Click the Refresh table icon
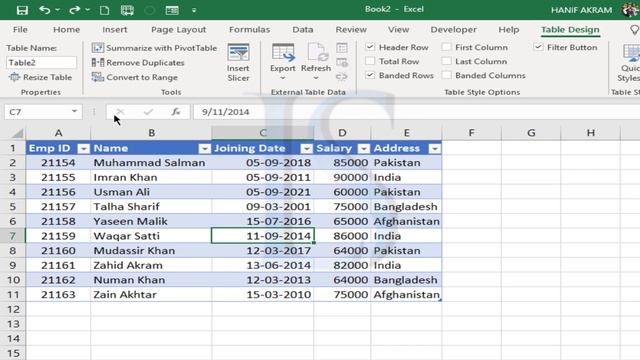The height and width of the screenshot is (360, 640). click(x=317, y=53)
